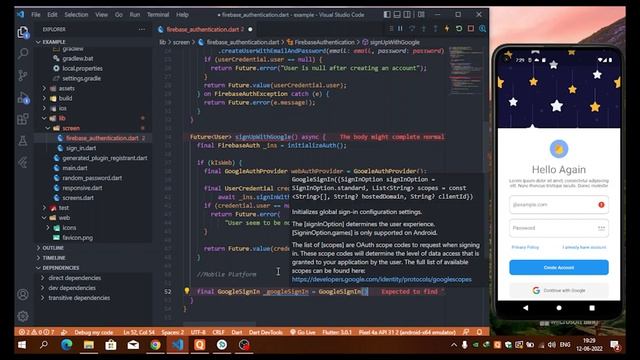640x360 pixels.
Task: Click the errors and warnings count in the status bar
Action: [37, 332]
